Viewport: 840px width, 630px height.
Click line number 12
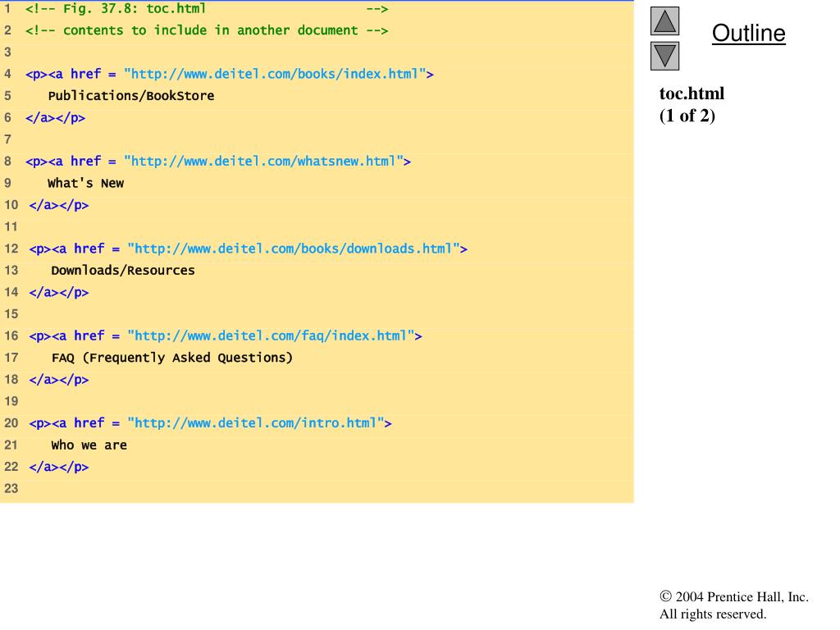(11, 249)
